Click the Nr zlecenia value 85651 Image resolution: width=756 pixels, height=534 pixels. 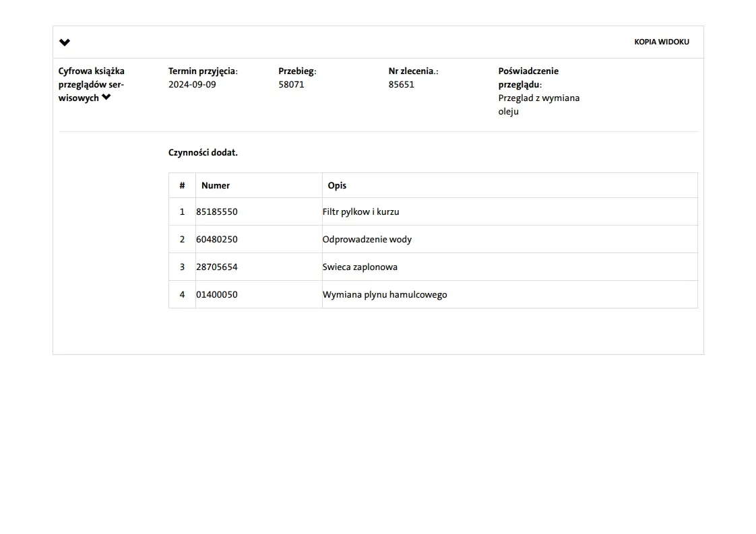(x=401, y=85)
